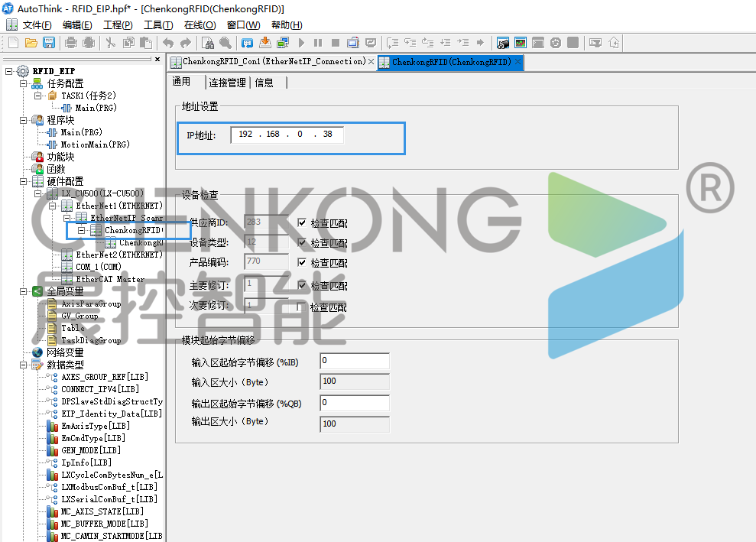The height and width of the screenshot is (542, 756).
Task: Click the 输出区起始字节偏移 field
Action: tap(355, 403)
